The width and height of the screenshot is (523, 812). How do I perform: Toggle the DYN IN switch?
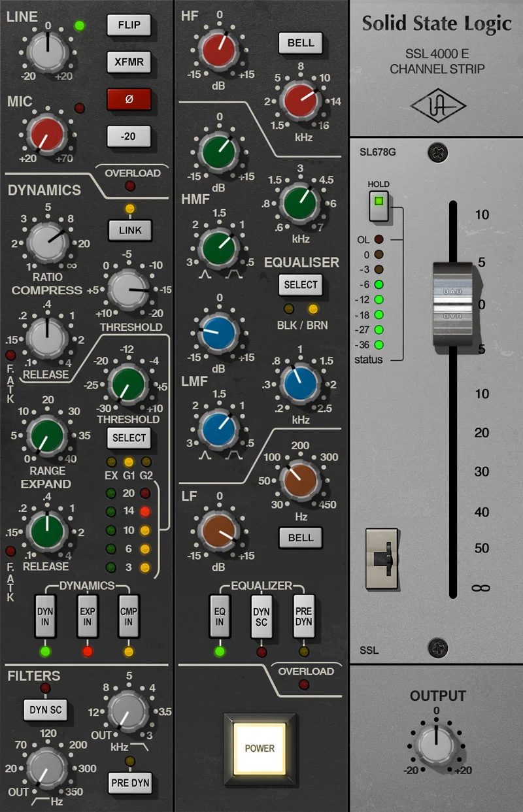[x=45, y=617]
